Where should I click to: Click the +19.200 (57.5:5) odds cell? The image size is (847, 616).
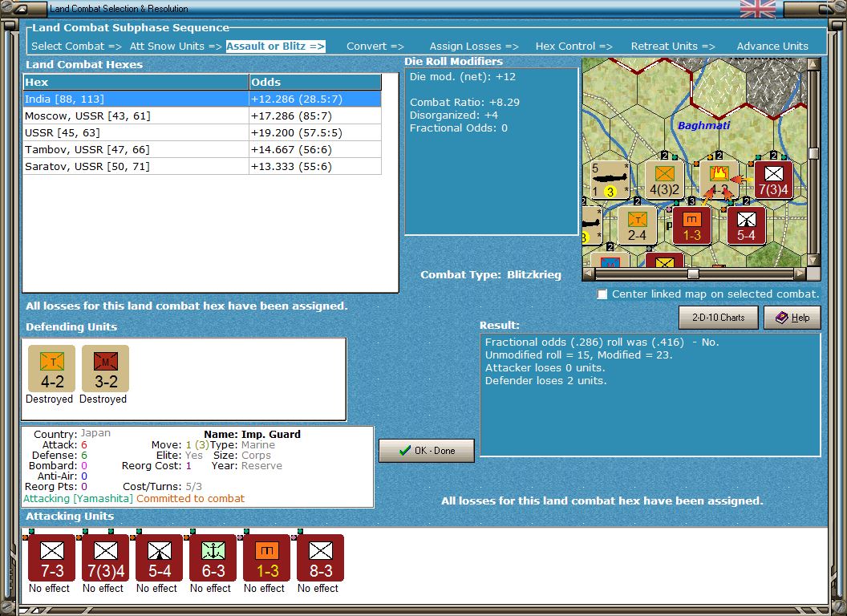[315, 132]
